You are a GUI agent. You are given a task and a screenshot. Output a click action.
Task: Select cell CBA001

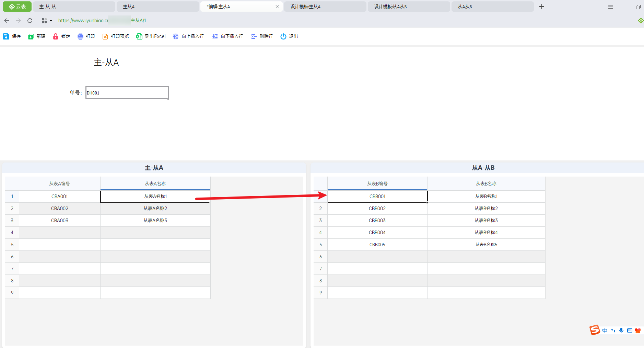pyautogui.click(x=60, y=197)
